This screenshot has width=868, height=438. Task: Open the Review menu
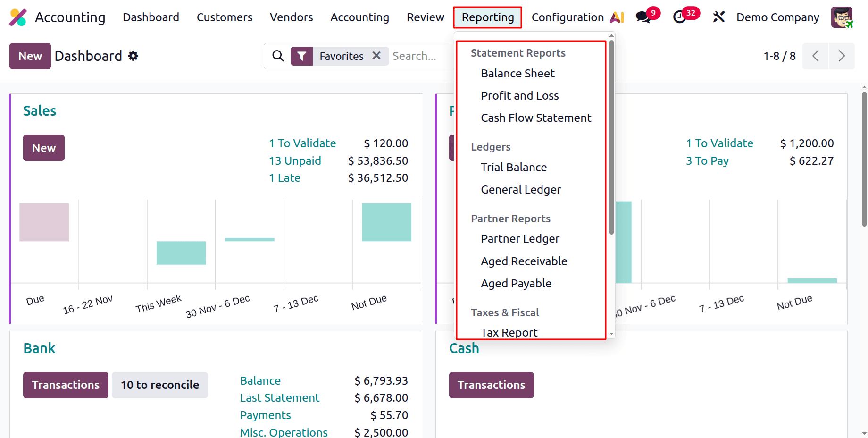[426, 17]
